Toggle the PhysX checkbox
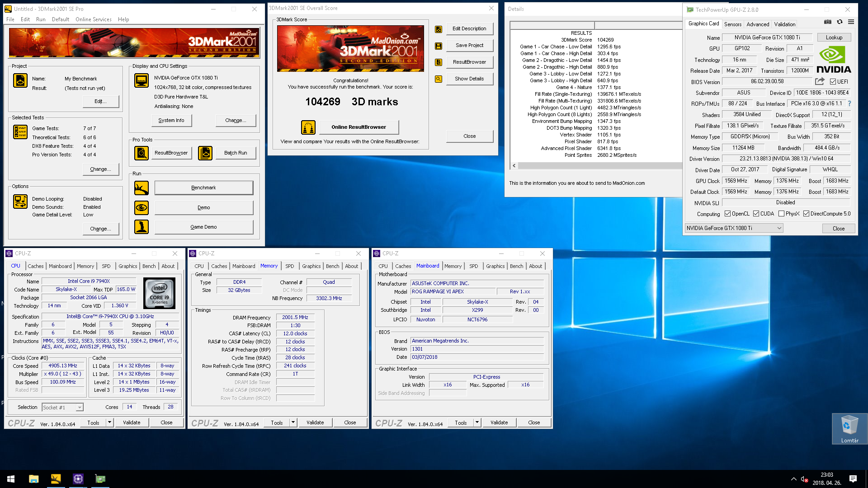The image size is (868, 488). click(x=781, y=214)
